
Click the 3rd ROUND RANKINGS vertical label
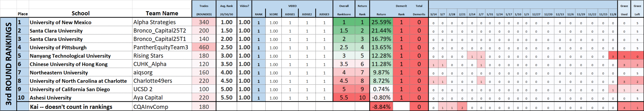click(9, 64)
